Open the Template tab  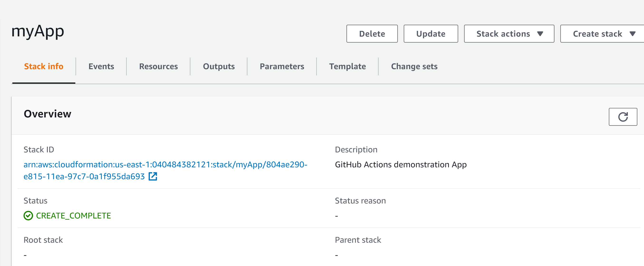(347, 66)
